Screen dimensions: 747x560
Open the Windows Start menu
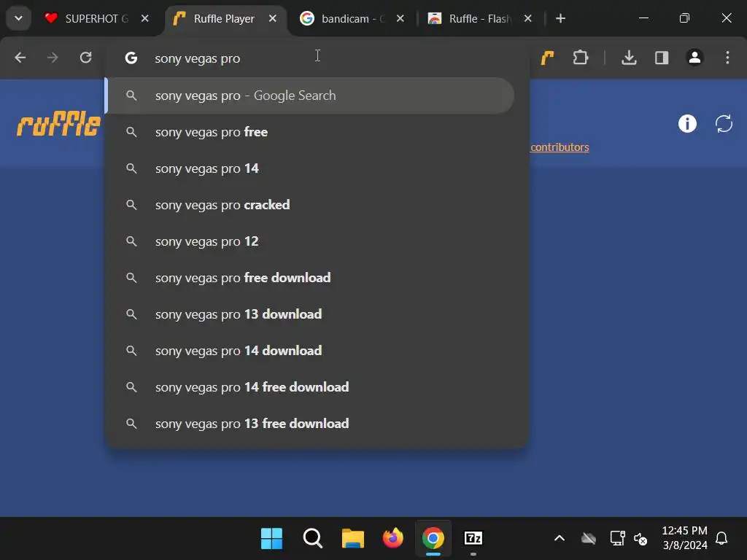click(x=271, y=538)
